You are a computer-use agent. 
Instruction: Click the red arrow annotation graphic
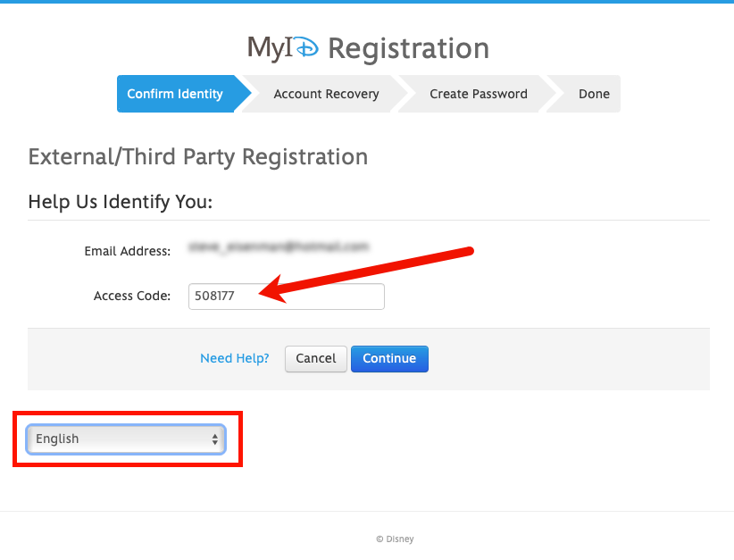[375, 271]
